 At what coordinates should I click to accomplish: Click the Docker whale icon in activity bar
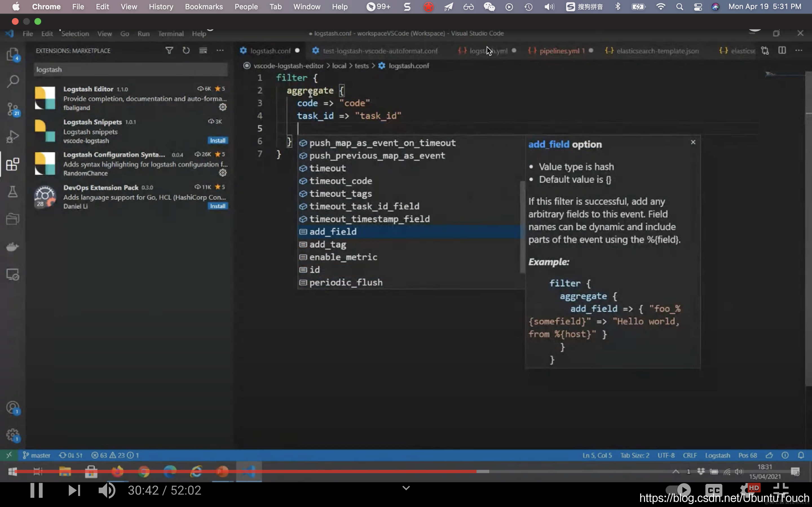point(13,247)
